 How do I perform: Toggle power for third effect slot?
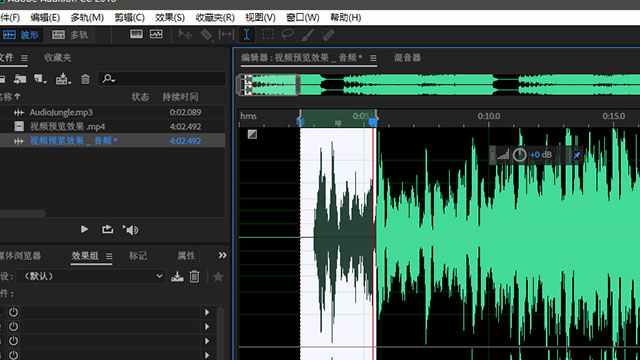pos(13,341)
